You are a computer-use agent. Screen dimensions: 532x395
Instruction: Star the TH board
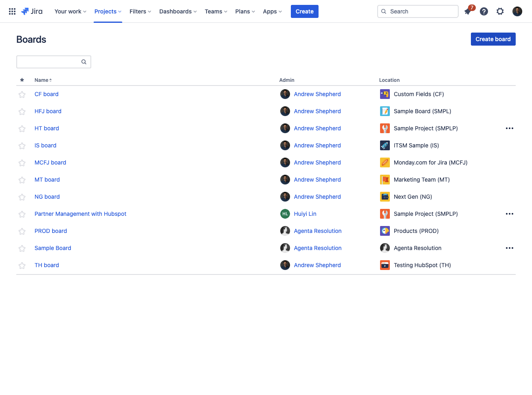pos(22,266)
